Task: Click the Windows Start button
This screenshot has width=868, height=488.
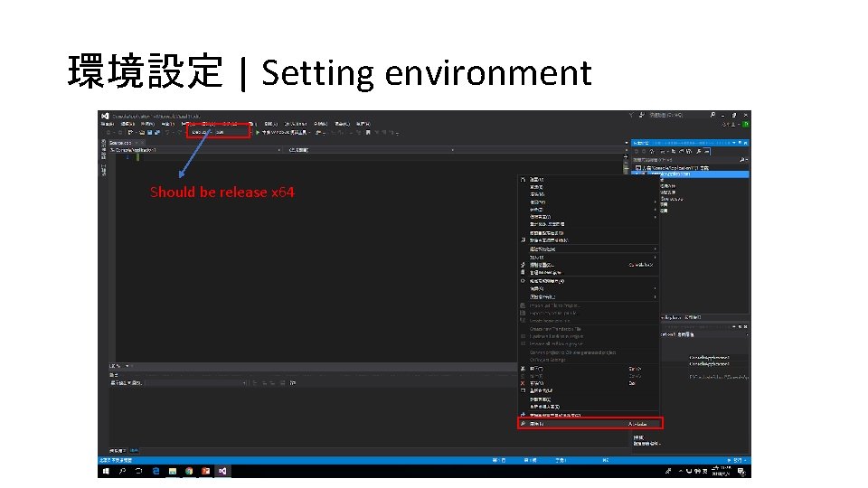Action: click(107, 472)
